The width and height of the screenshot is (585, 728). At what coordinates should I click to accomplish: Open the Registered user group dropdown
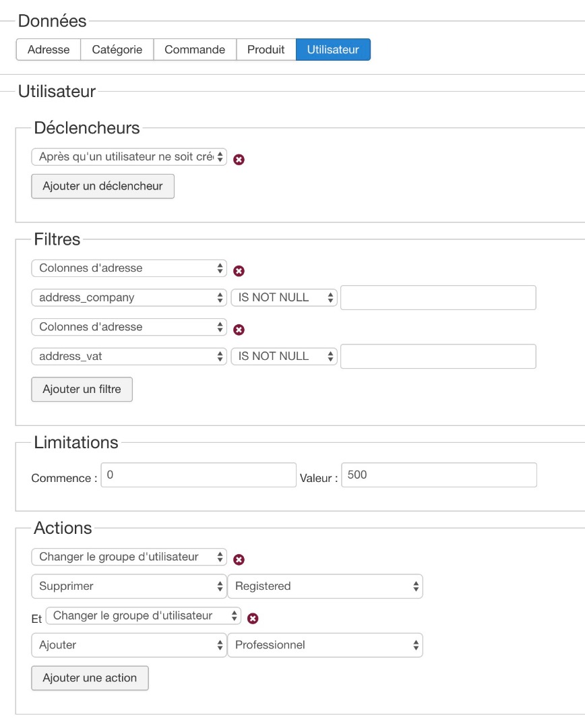tap(326, 586)
